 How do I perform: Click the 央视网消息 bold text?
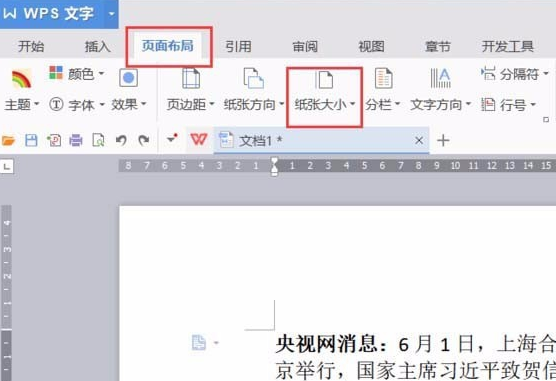327,344
